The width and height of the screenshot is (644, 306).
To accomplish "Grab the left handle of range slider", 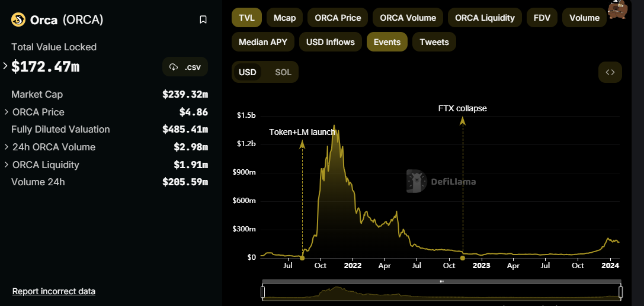I will pyautogui.click(x=263, y=292).
